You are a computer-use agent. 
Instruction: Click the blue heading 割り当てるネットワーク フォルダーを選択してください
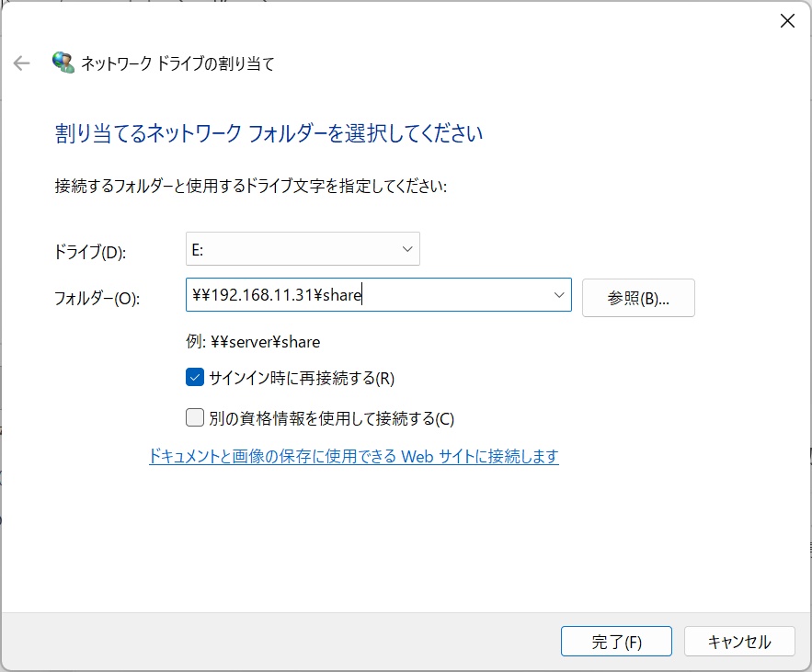coord(269,133)
